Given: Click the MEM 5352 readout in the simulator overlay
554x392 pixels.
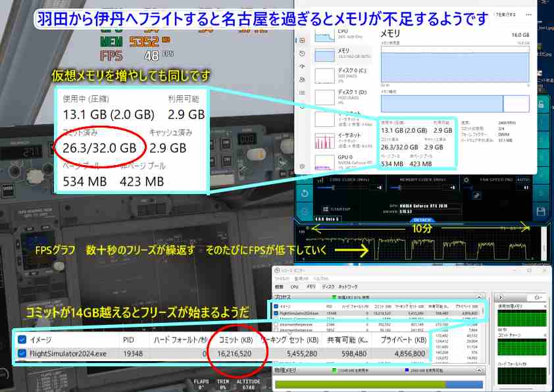Looking at the screenshot, I should (136, 41).
